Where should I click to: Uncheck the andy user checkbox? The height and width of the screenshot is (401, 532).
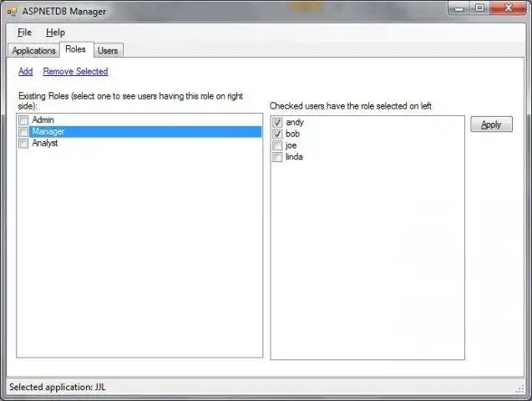click(x=277, y=122)
